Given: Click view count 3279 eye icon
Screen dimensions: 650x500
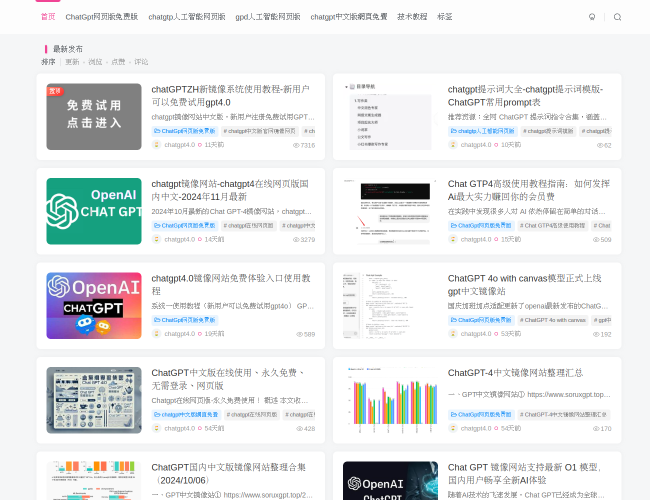Looking at the screenshot, I should (x=296, y=240).
